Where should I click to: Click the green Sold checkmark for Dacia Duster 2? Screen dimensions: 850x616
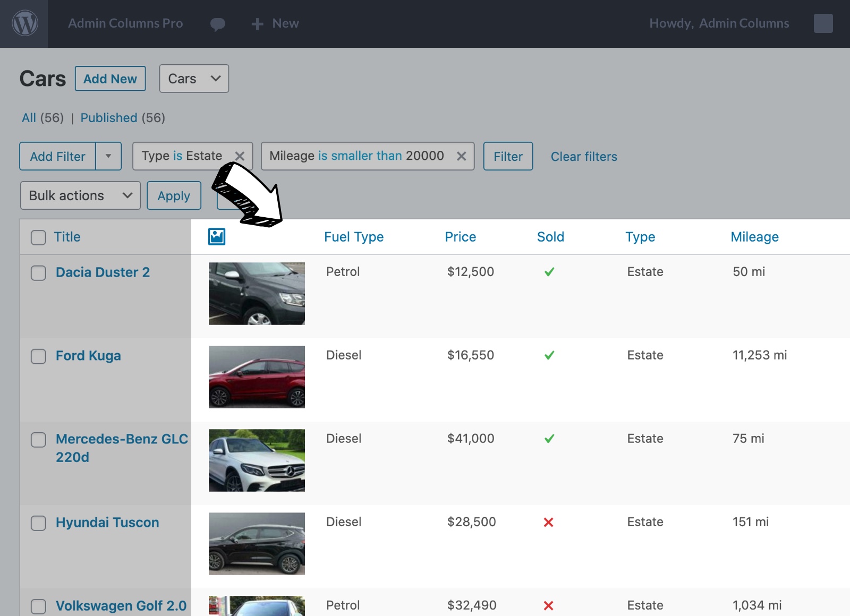click(x=549, y=271)
